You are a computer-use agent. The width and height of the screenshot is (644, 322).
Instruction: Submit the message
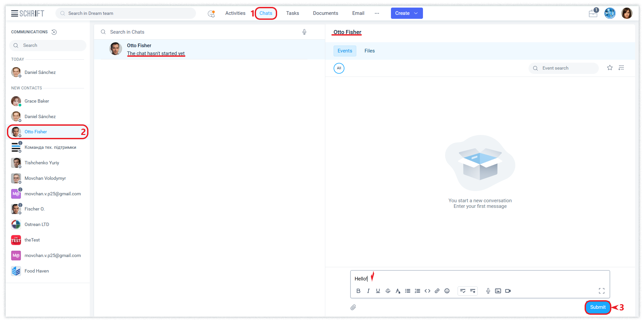[x=597, y=307]
